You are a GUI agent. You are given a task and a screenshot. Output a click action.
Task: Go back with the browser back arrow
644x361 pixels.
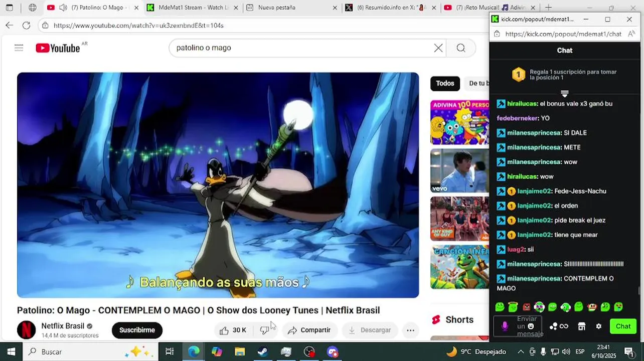click(9, 25)
